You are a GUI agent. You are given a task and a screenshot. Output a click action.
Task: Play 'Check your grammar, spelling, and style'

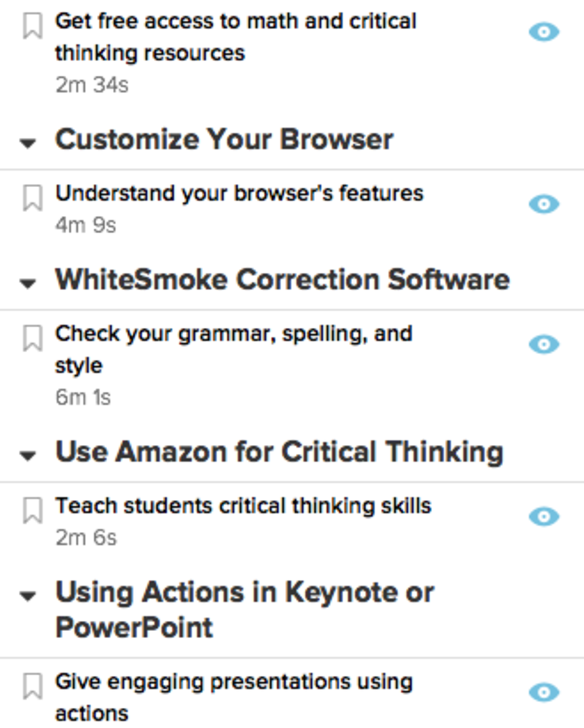[234, 349]
